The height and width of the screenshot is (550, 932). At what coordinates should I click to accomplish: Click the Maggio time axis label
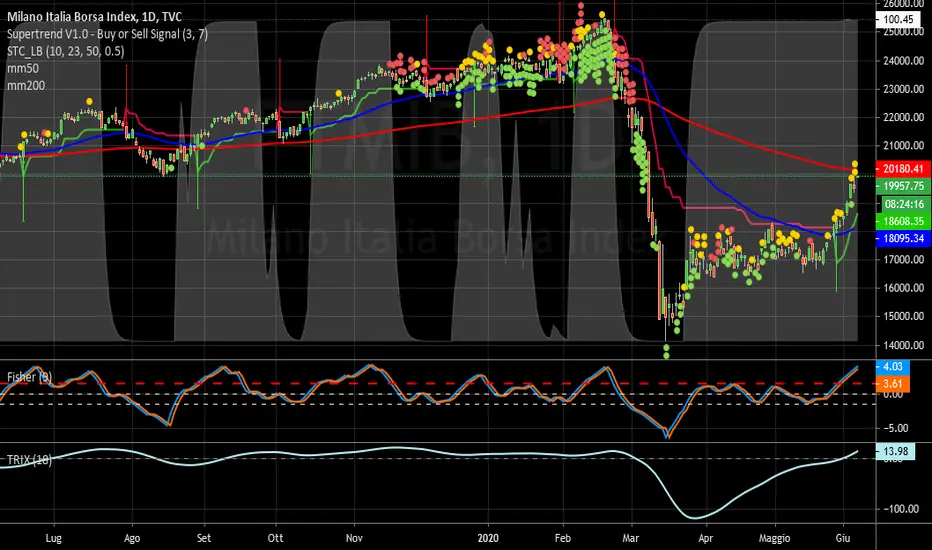pos(774,538)
